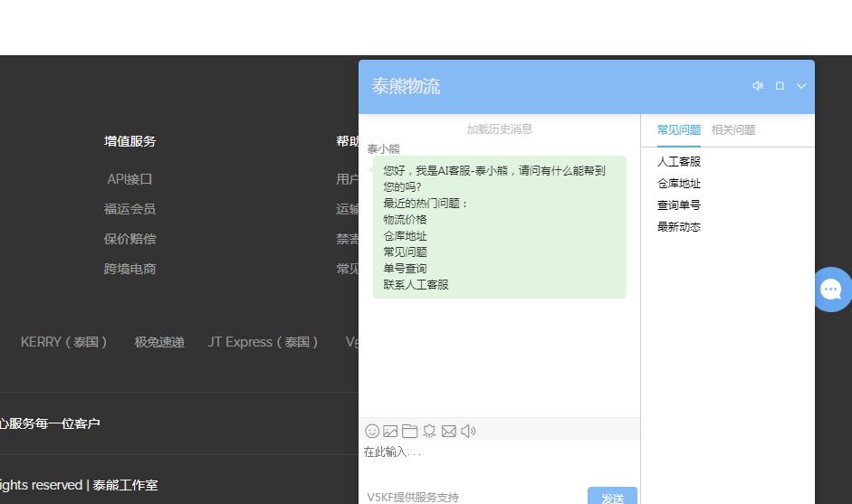Open the JT Express（泰国） partner link
852x504 pixels.
point(263,342)
